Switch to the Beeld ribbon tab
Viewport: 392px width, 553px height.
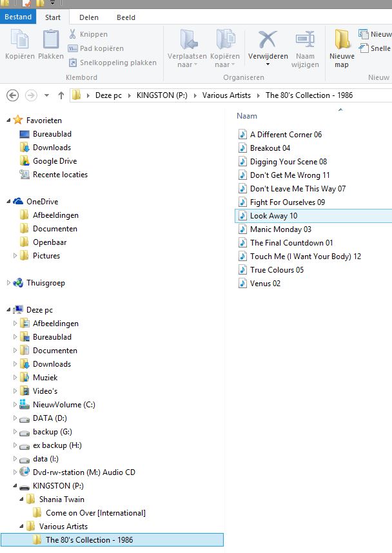126,17
